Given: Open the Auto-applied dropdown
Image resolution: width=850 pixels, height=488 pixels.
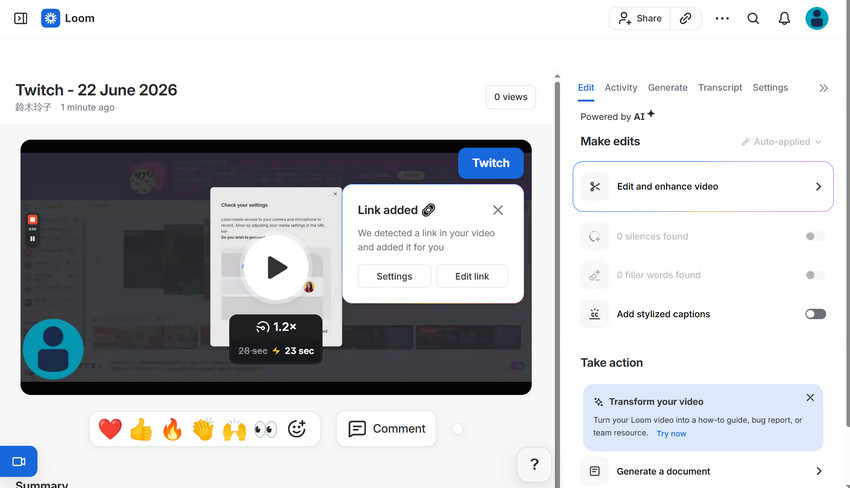Looking at the screenshot, I should pos(782,142).
